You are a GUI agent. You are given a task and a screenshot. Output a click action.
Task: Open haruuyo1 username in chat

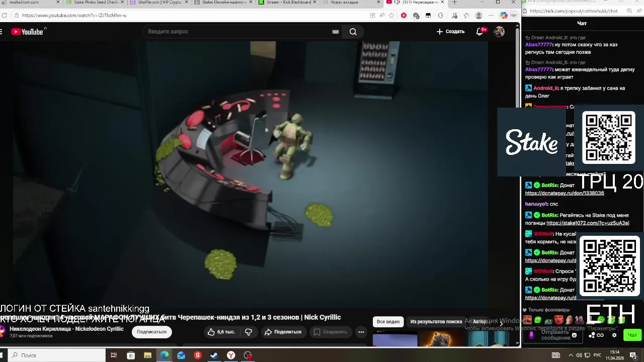(x=536, y=204)
